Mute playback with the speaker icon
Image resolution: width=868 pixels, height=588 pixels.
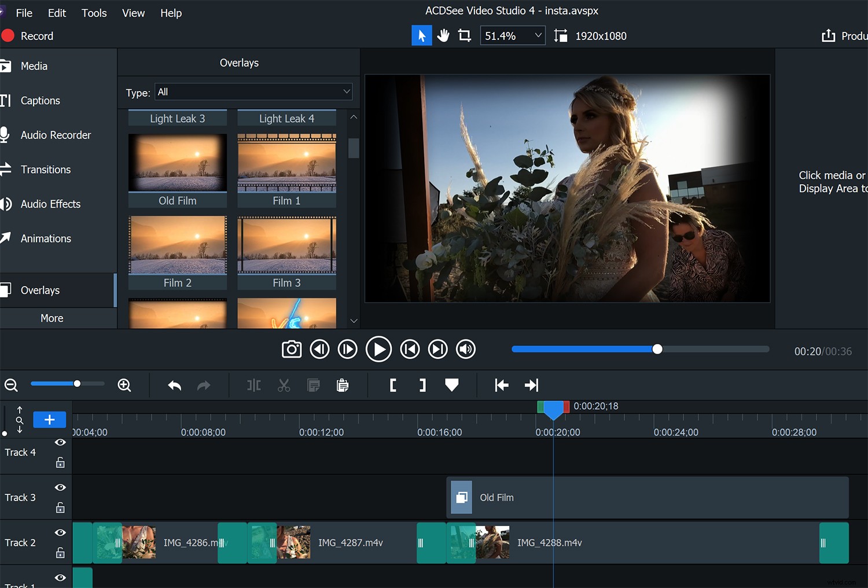tap(465, 349)
